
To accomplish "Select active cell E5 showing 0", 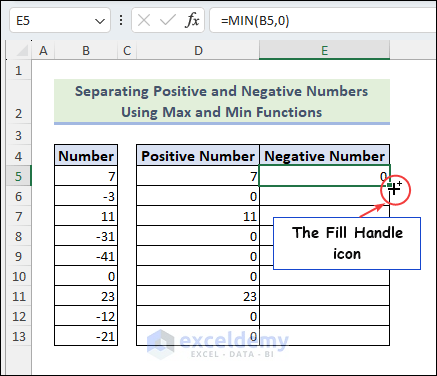I will point(324,176).
